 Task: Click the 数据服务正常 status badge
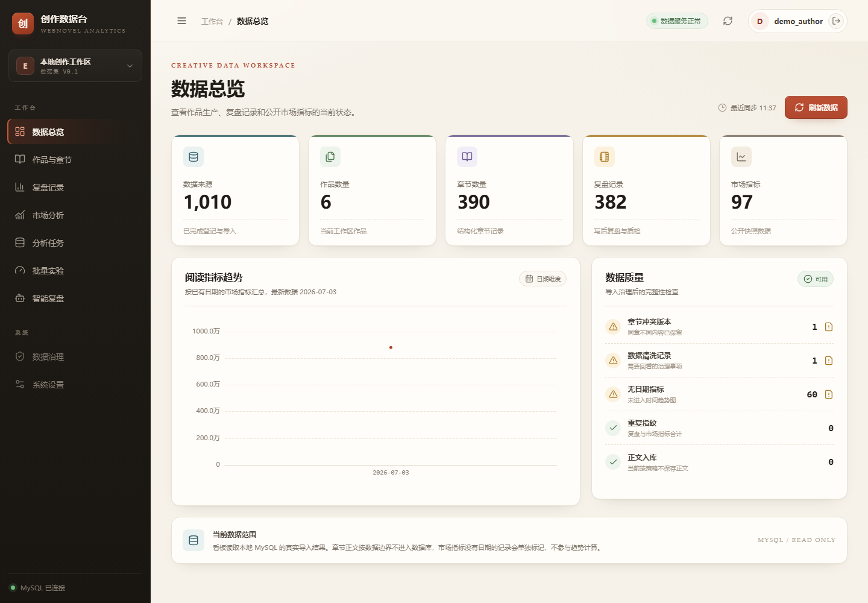click(x=677, y=21)
